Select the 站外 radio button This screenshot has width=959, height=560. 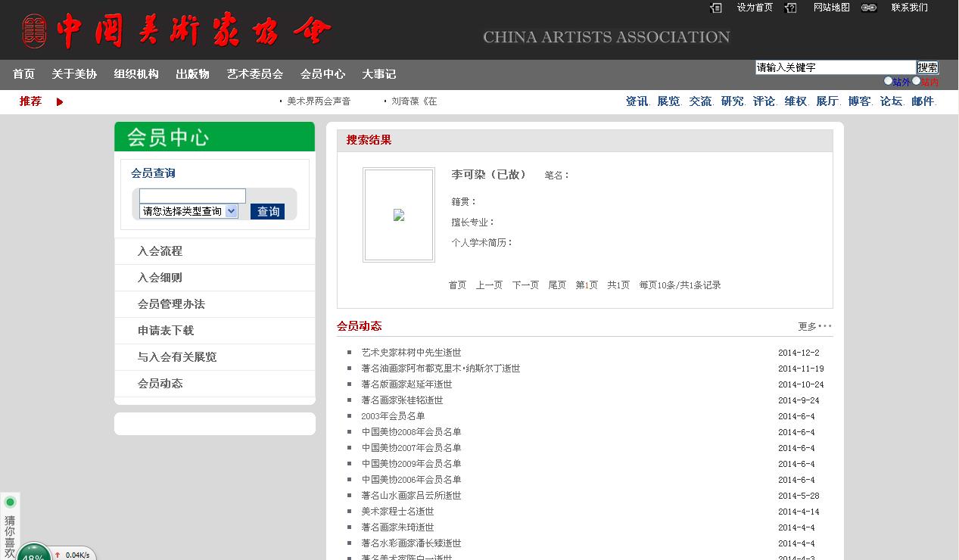tap(889, 81)
